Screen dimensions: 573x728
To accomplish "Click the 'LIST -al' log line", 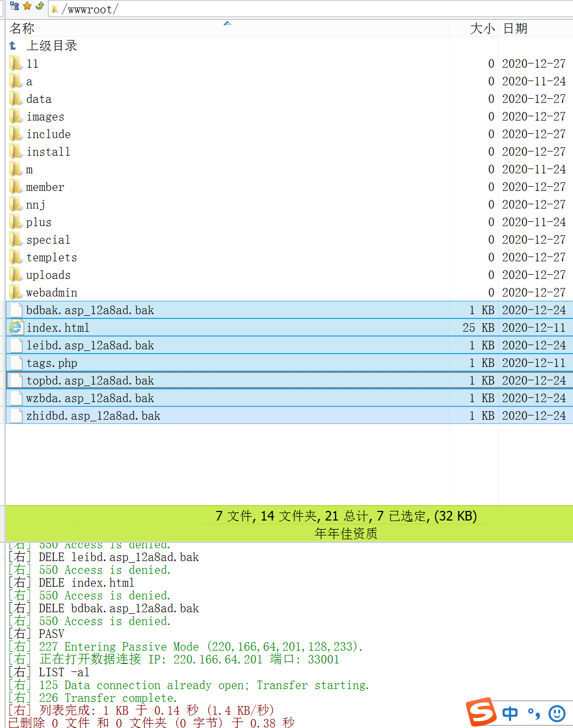I will pos(64,673).
